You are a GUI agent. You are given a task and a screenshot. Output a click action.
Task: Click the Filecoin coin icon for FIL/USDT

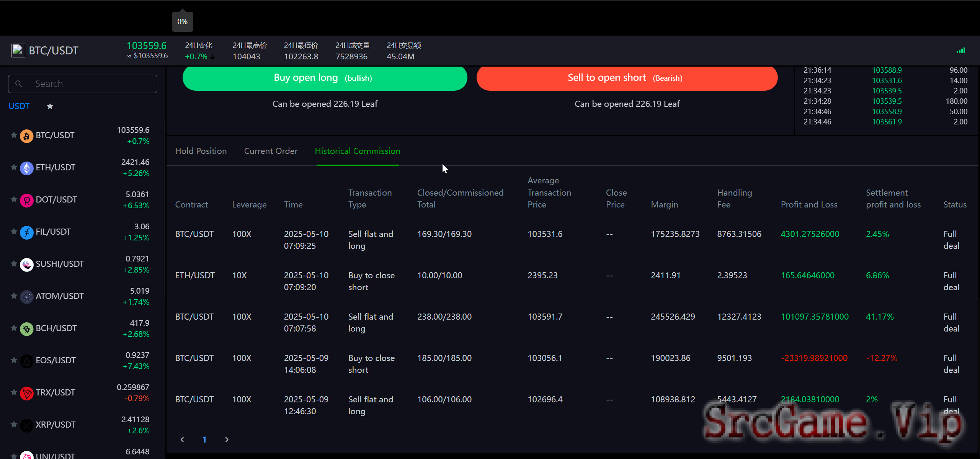pos(26,232)
